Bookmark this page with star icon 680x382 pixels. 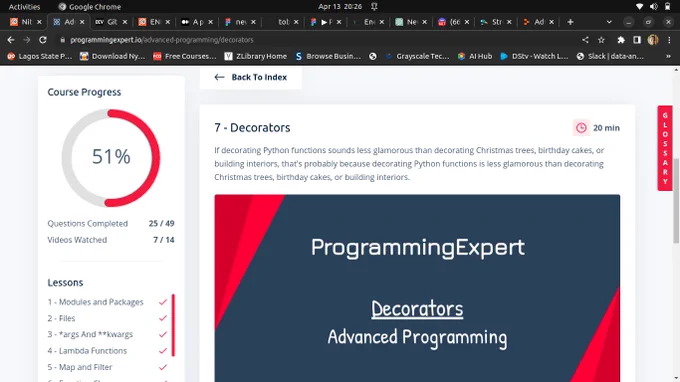tap(601, 40)
